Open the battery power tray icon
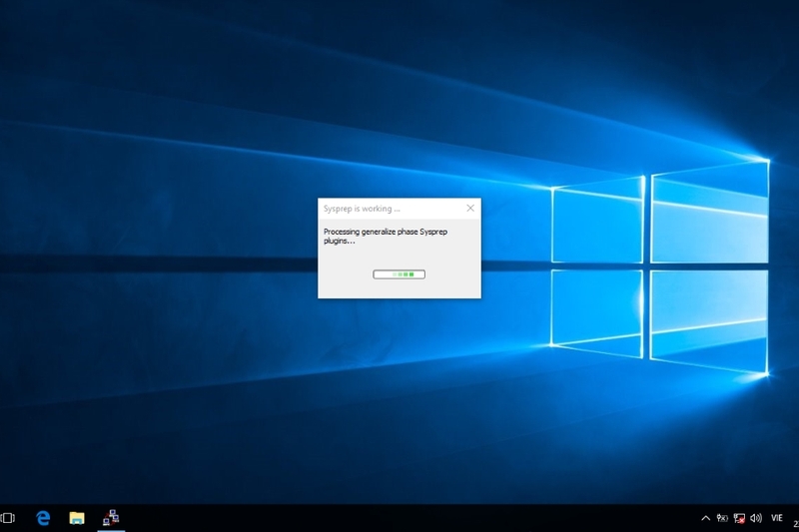This screenshot has width=799, height=532. coord(722,518)
